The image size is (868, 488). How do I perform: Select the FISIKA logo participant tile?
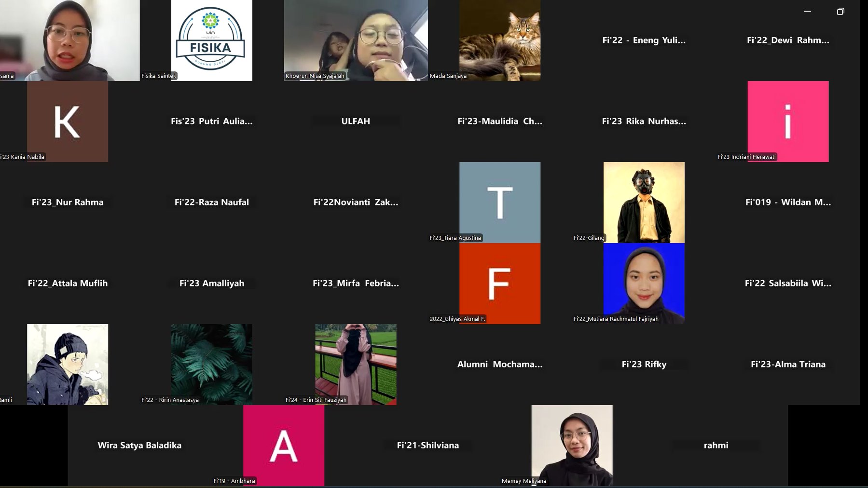click(x=211, y=41)
